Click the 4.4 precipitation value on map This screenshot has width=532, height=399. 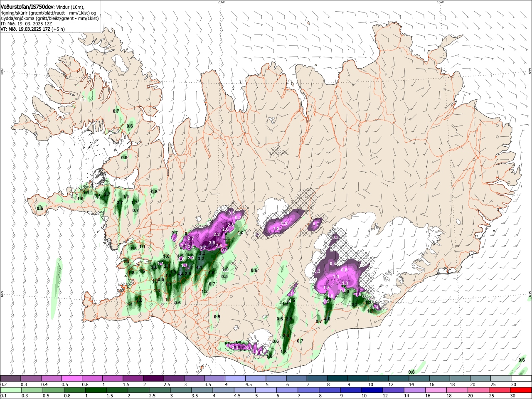click(x=180, y=274)
